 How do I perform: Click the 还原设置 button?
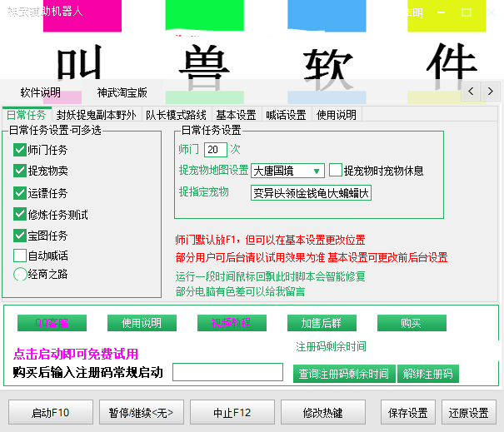click(x=469, y=412)
